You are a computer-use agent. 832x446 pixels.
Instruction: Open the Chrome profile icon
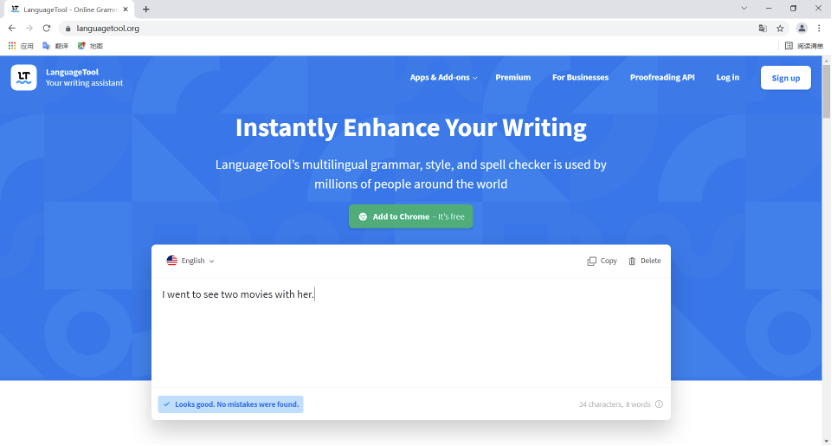pyautogui.click(x=802, y=29)
